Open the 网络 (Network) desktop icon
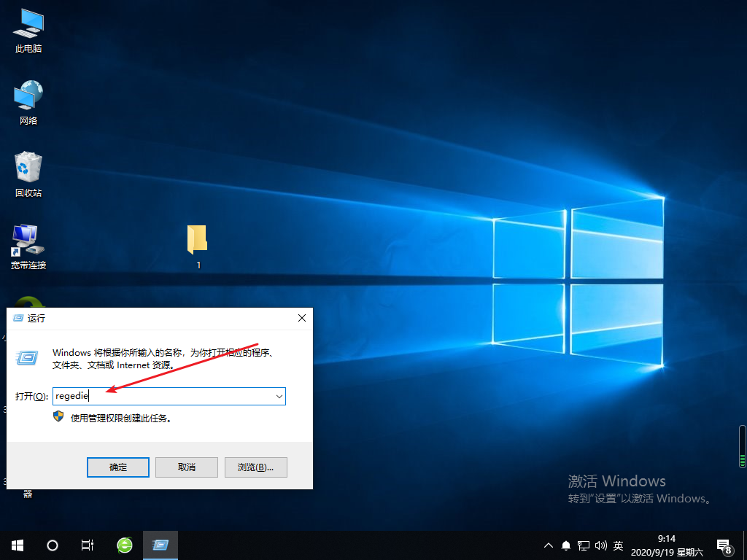Image resolution: width=747 pixels, height=560 pixels. [x=28, y=98]
